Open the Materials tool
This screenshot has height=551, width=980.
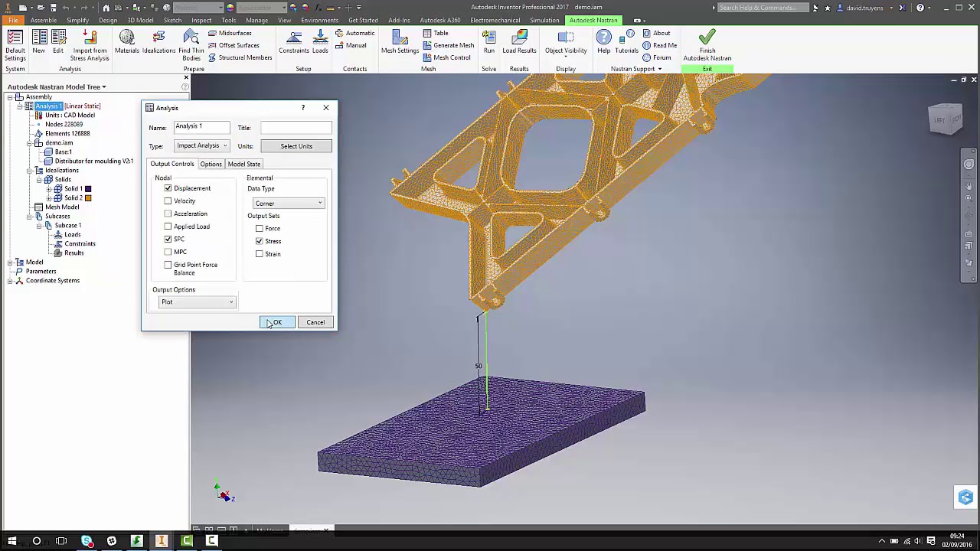point(127,42)
